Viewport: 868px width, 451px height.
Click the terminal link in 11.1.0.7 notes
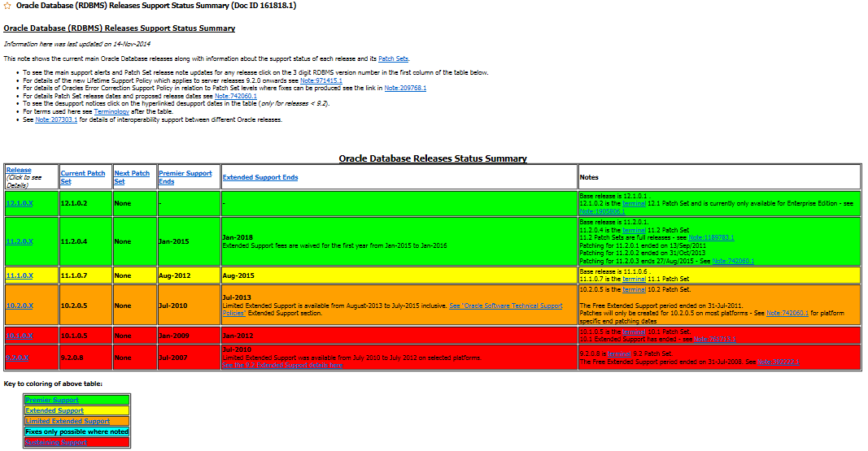coord(634,279)
